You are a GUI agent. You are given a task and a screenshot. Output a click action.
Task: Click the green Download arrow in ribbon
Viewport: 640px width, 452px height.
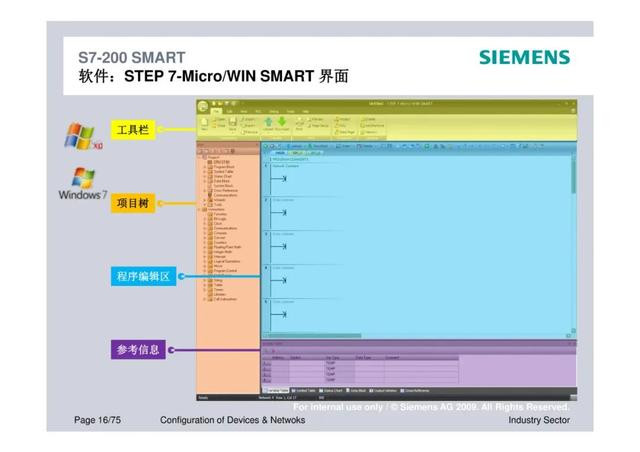(282, 123)
